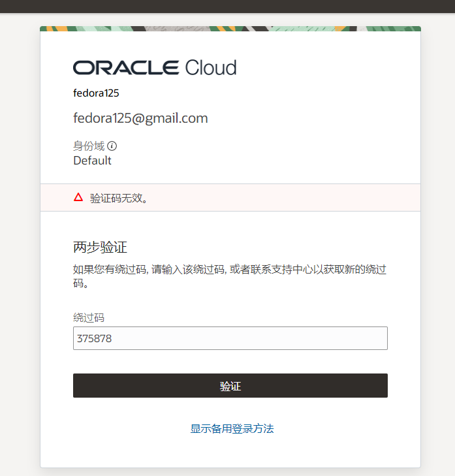The height and width of the screenshot is (476, 455).
Task: Click the 验证码无效 error message text
Action: coord(119,198)
